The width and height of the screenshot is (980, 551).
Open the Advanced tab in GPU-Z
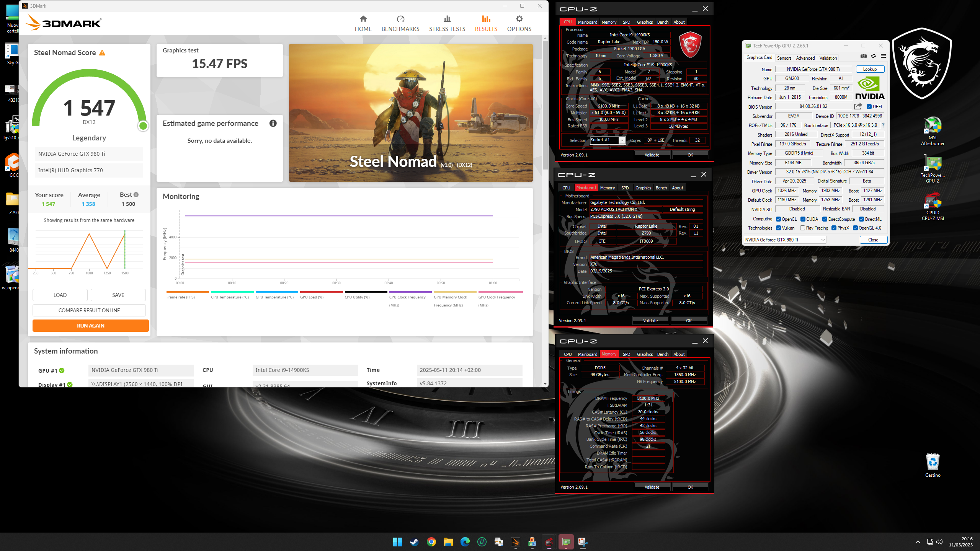coord(805,58)
